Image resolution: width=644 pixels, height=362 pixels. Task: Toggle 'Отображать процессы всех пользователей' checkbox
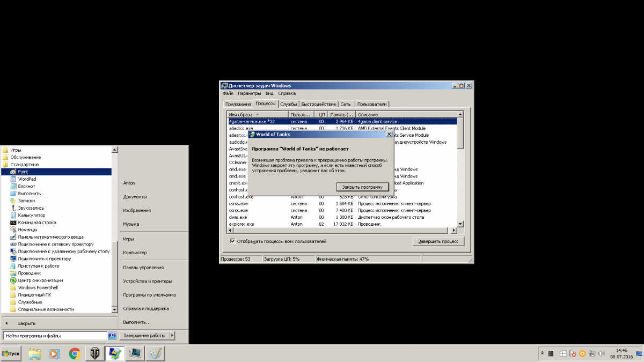232,241
